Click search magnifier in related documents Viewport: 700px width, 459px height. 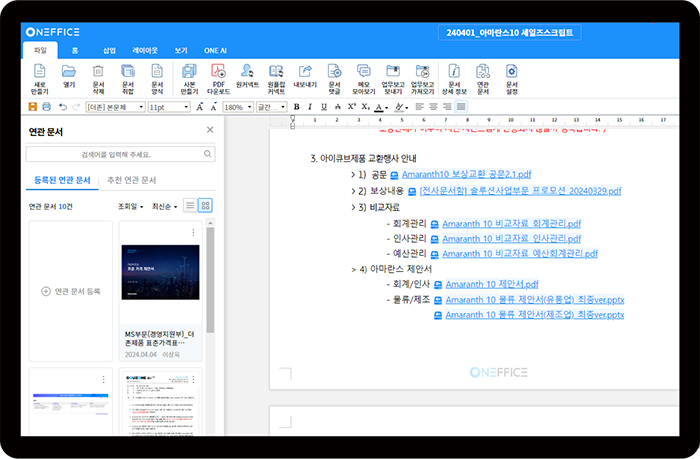point(208,154)
